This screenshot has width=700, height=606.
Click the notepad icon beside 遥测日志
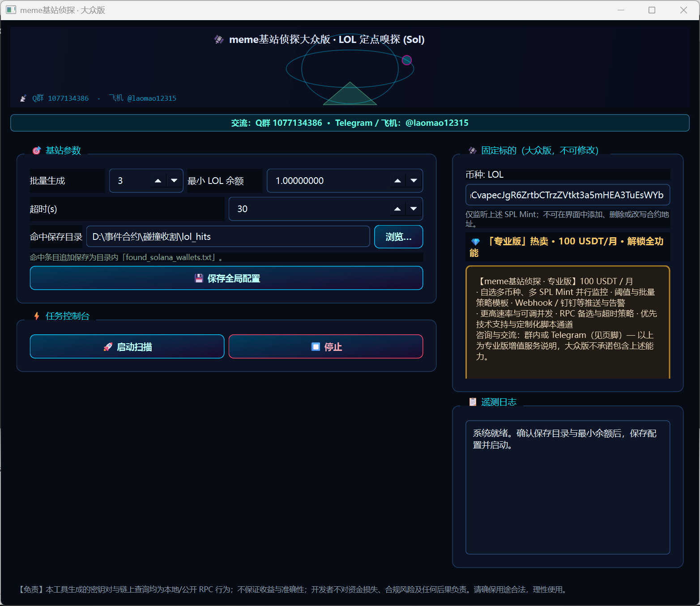pyautogui.click(x=473, y=402)
